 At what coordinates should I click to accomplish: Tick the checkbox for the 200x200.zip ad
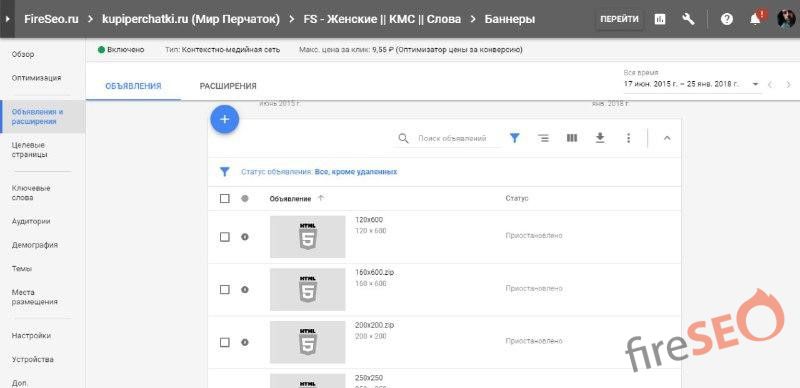224,342
